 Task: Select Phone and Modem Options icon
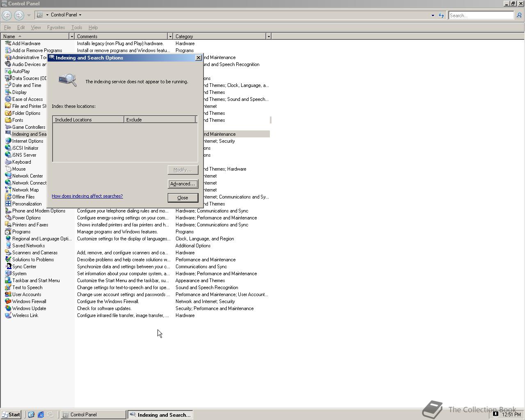(x=8, y=211)
